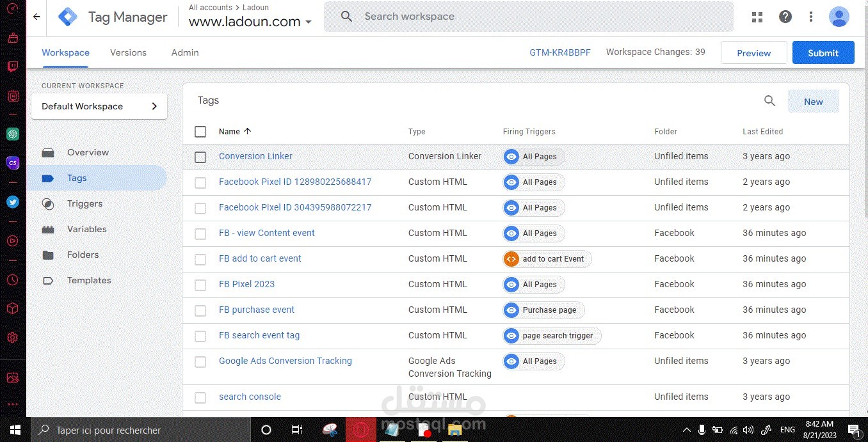This screenshot has height=442, width=868.
Task: Open the www.ladoun.com container dropdown
Action: point(250,22)
